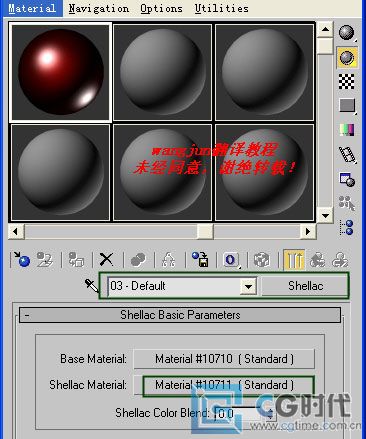Click the sample slots scroll down arrow

point(325,215)
